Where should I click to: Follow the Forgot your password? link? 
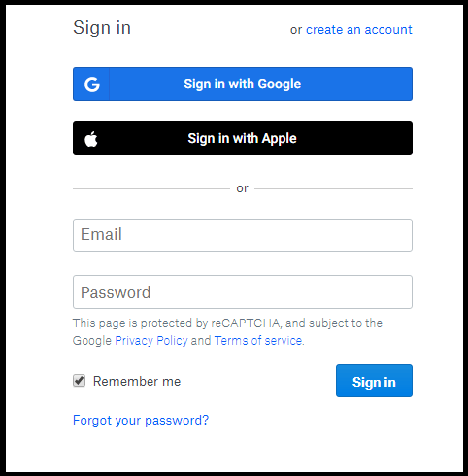click(x=141, y=421)
